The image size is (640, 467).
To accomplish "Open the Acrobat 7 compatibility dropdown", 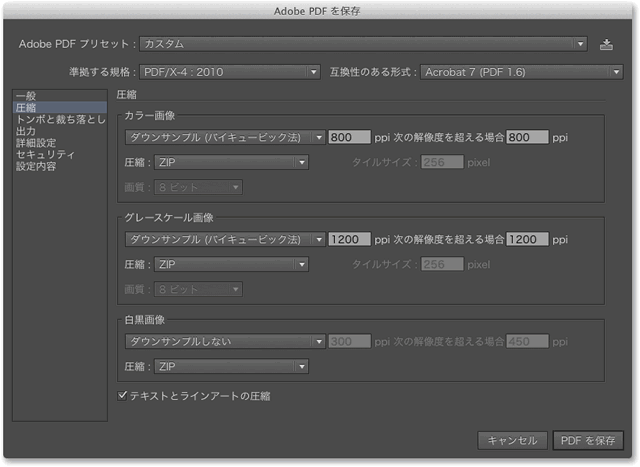I will pos(521,72).
